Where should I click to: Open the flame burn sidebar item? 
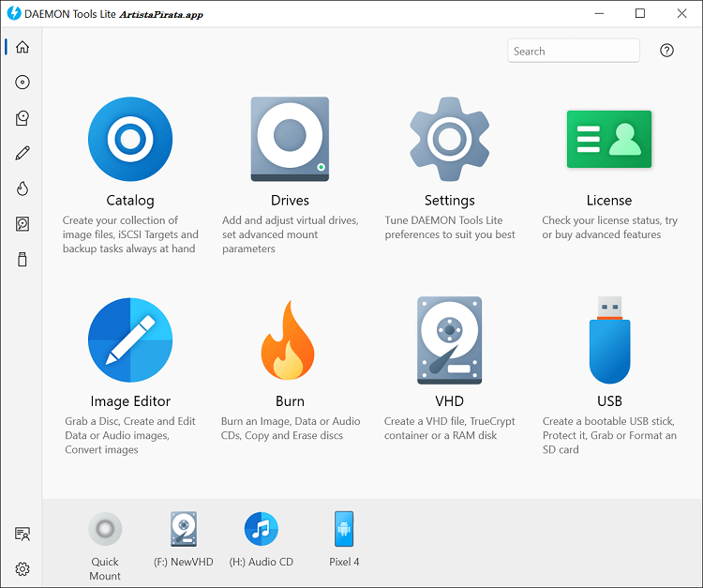pos(22,188)
